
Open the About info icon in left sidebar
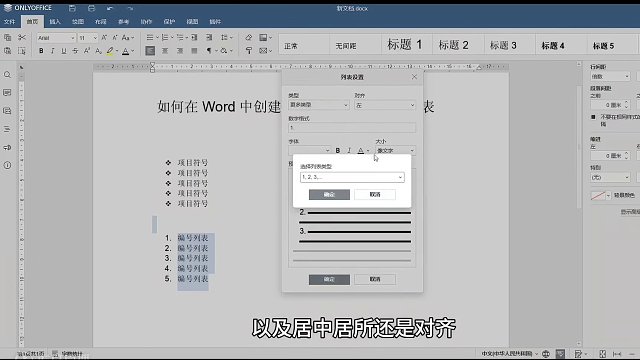[7, 165]
